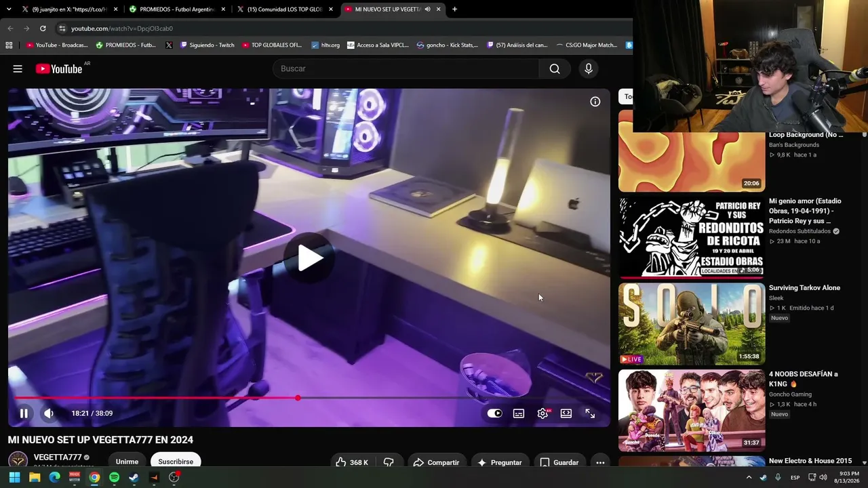
Task: Start voice search with the microphone
Action: click(x=589, y=68)
